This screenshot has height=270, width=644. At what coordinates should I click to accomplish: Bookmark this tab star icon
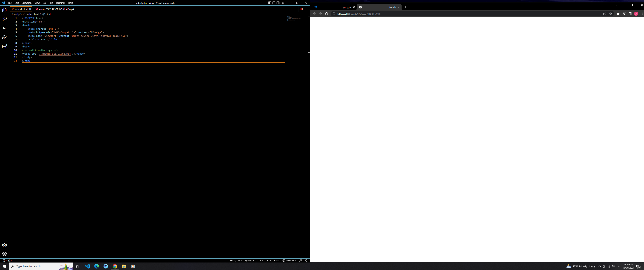pos(611,14)
